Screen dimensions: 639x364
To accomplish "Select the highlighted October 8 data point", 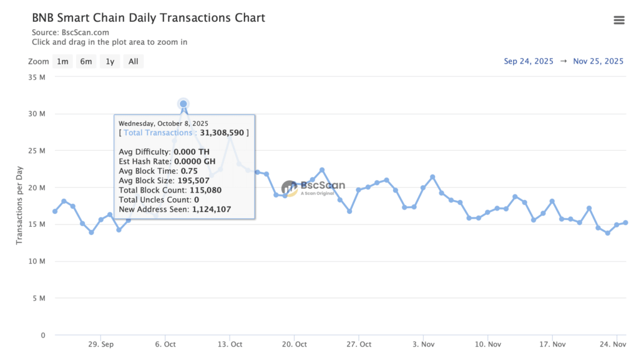I will tap(183, 103).
